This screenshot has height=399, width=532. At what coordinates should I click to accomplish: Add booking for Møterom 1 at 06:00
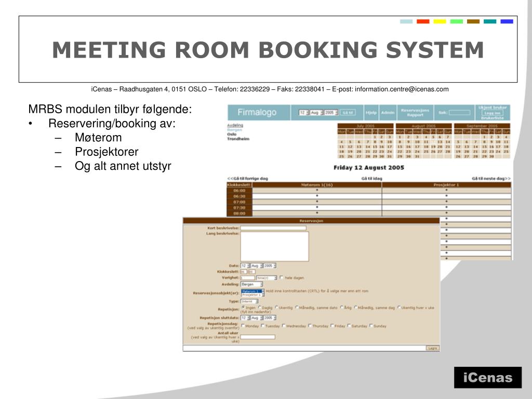click(317, 190)
